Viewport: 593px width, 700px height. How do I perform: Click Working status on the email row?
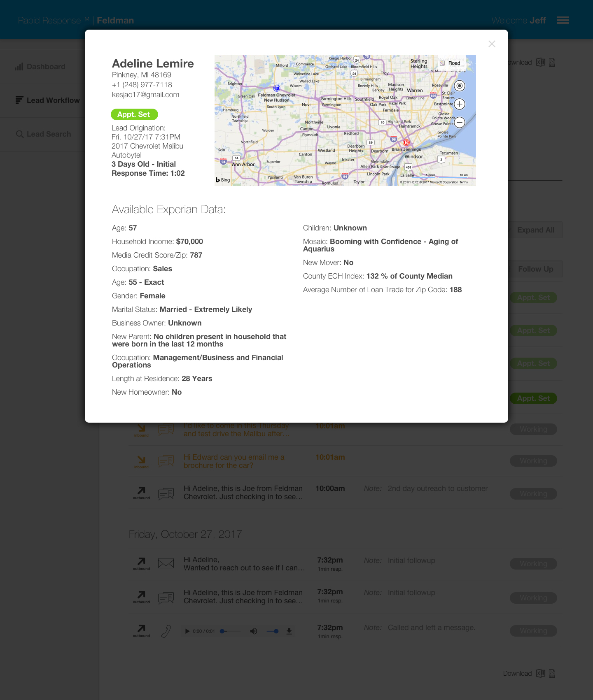(533, 564)
